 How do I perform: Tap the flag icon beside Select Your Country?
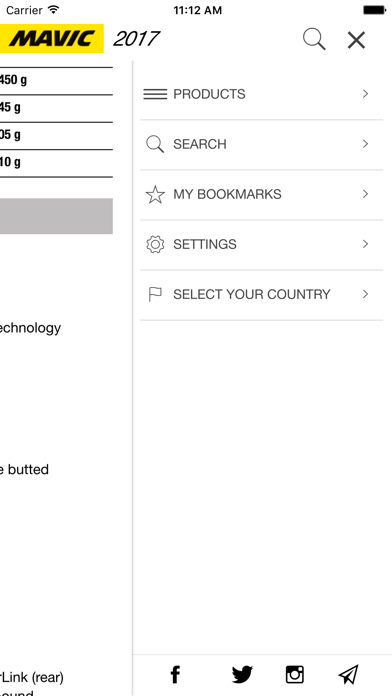[155, 294]
